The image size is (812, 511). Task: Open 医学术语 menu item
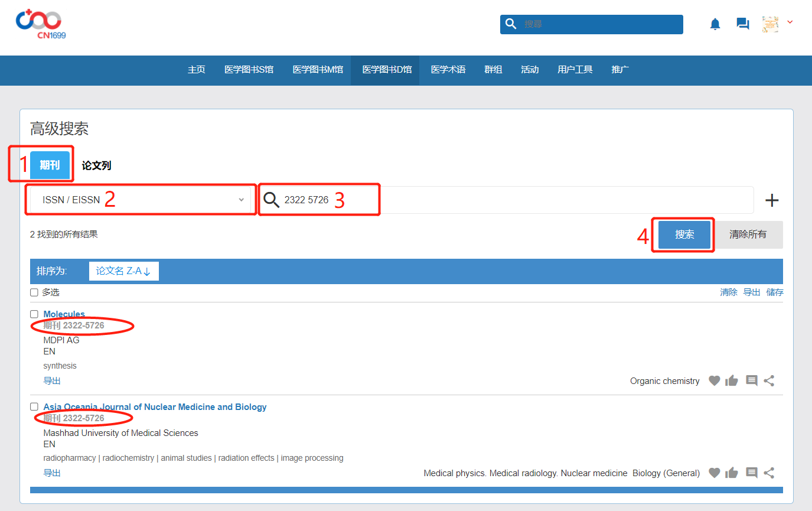(448, 70)
